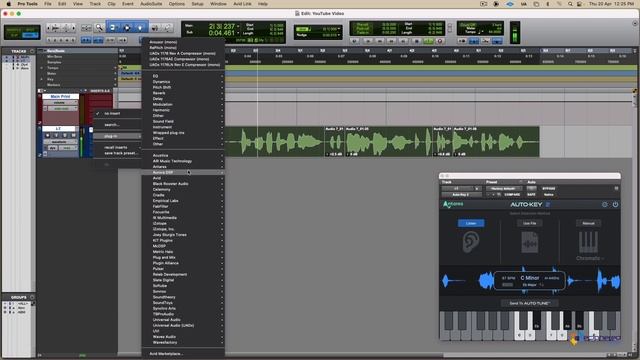Click the Listen button in Auto-Key
This screenshot has width=640, height=360.
(x=471, y=223)
